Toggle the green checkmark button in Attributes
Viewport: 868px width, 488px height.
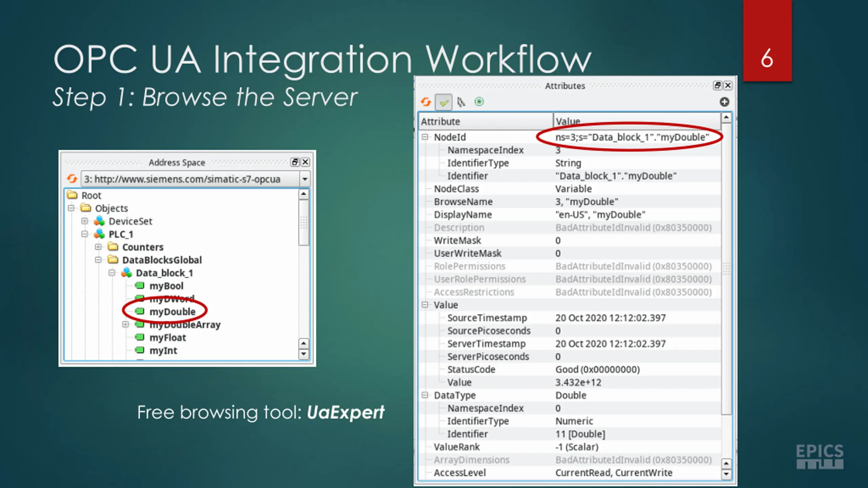[443, 102]
